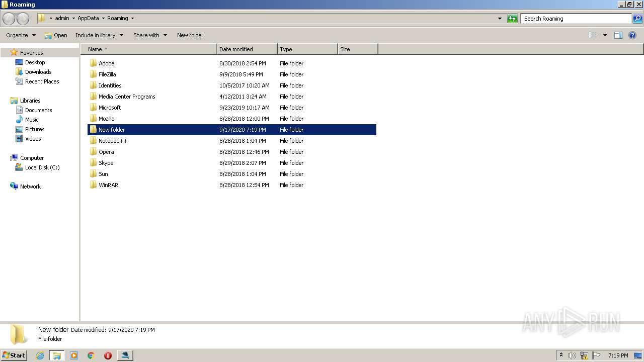
Task: Open the Help question mark icon
Action: point(633,35)
